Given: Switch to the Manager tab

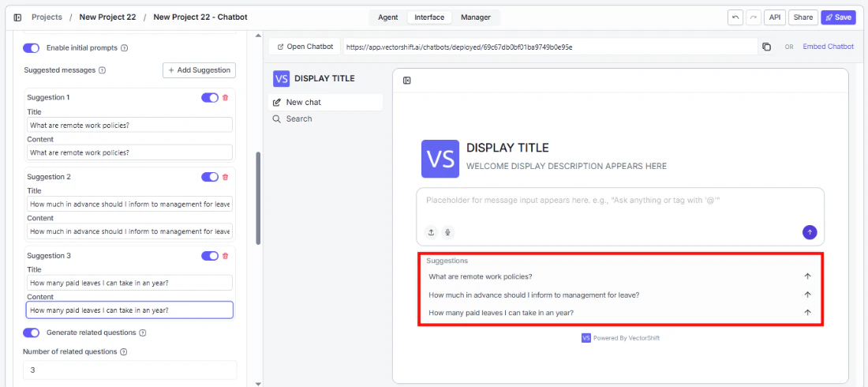Looking at the screenshot, I should click(476, 17).
